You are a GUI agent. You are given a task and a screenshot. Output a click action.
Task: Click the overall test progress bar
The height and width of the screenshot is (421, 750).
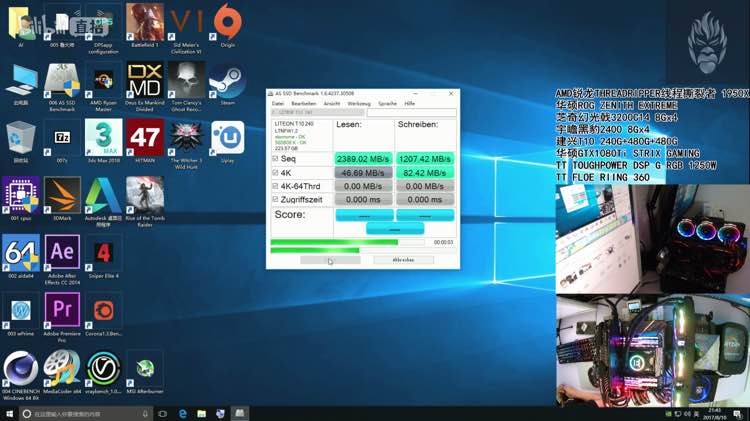pos(348,242)
